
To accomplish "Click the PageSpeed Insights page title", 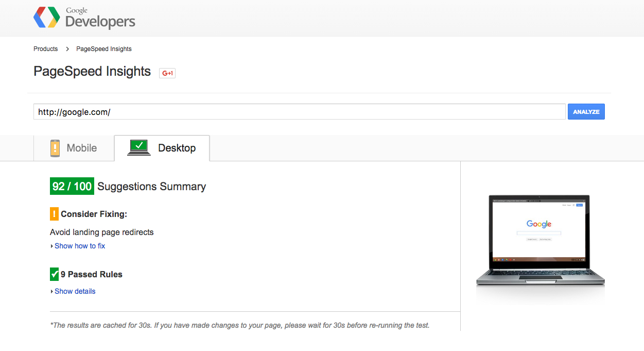I will [92, 71].
